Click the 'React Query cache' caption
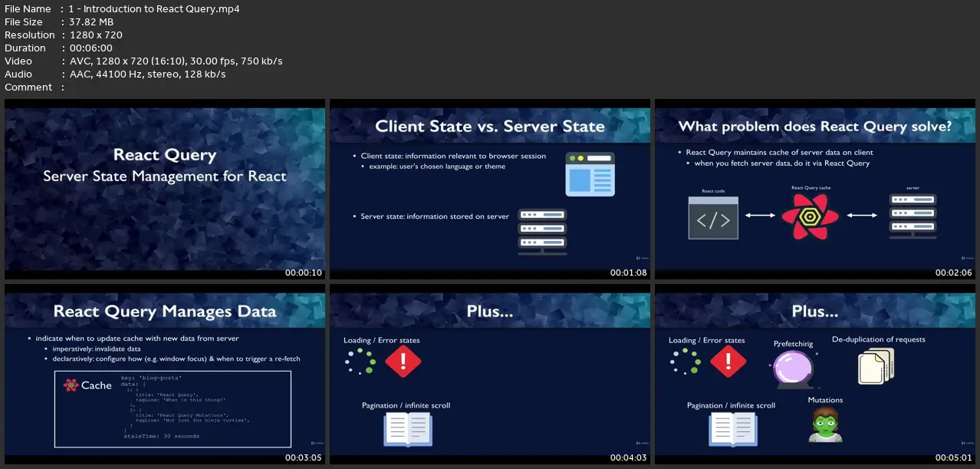The width and height of the screenshot is (980, 469). click(811, 187)
